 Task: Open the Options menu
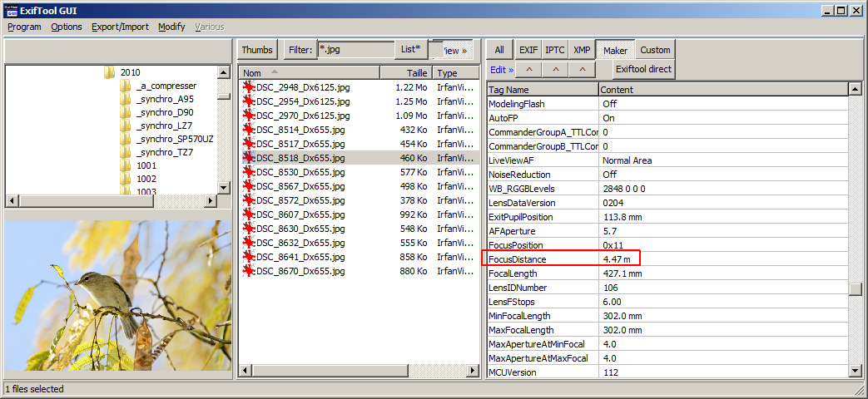pos(67,27)
